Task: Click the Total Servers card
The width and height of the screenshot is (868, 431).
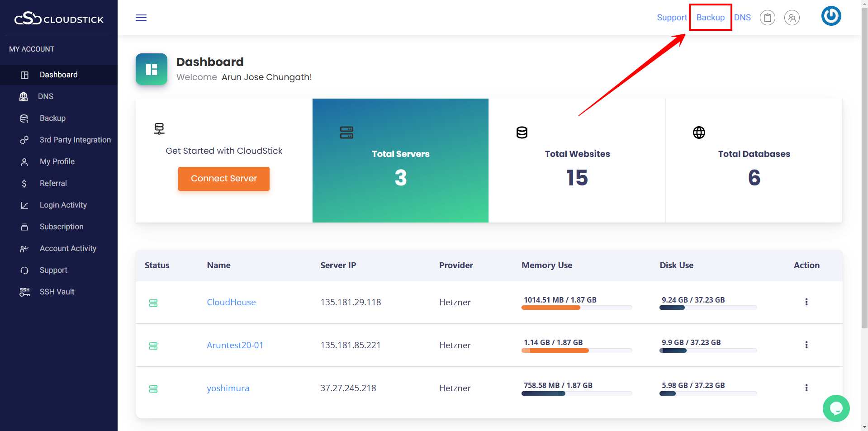Action: point(400,161)
